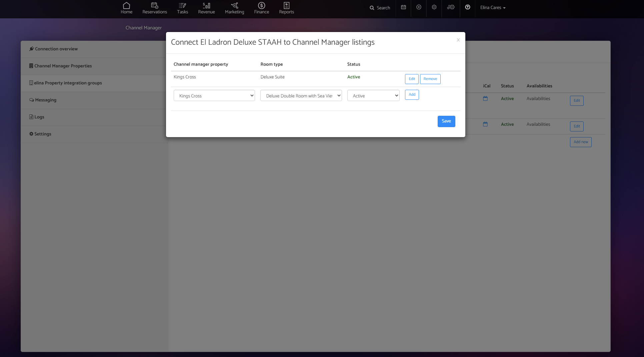Open the help question mark icon
This screenshot has width=644, height=357.
pos(468,7)
